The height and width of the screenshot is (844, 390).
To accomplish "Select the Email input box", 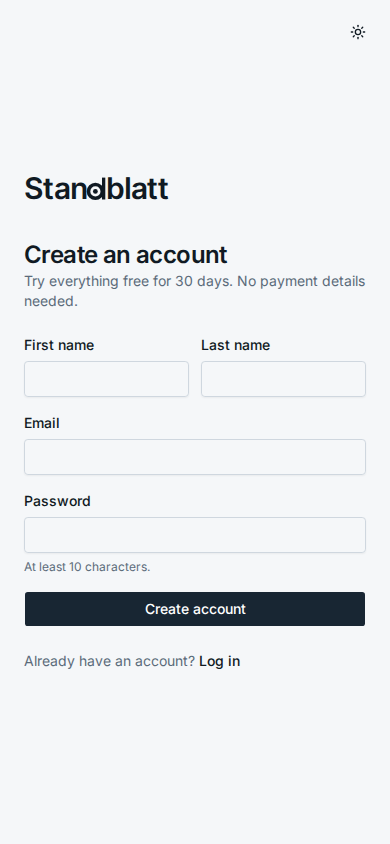I will tap(195, 457).
